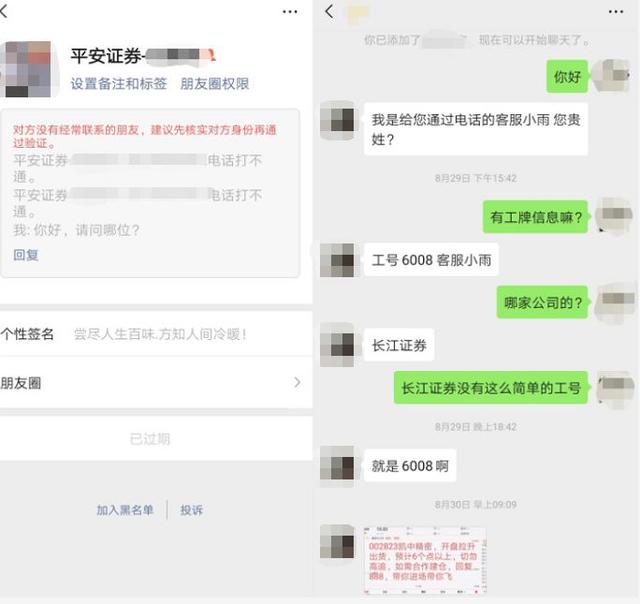Tap my avatar next to 你好 bubble
Screen dimensions: 640x604
click(x=611, y=76)
